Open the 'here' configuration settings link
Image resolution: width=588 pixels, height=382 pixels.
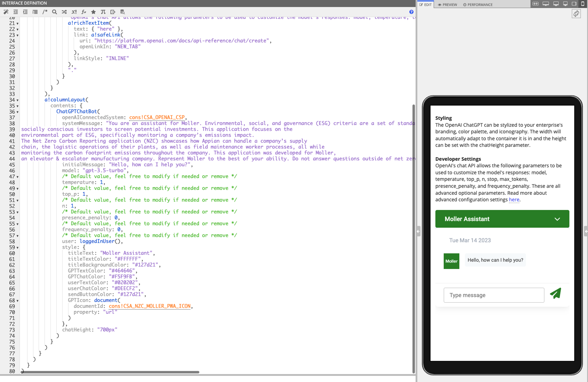pyautogui.click(x=514, y=200)
